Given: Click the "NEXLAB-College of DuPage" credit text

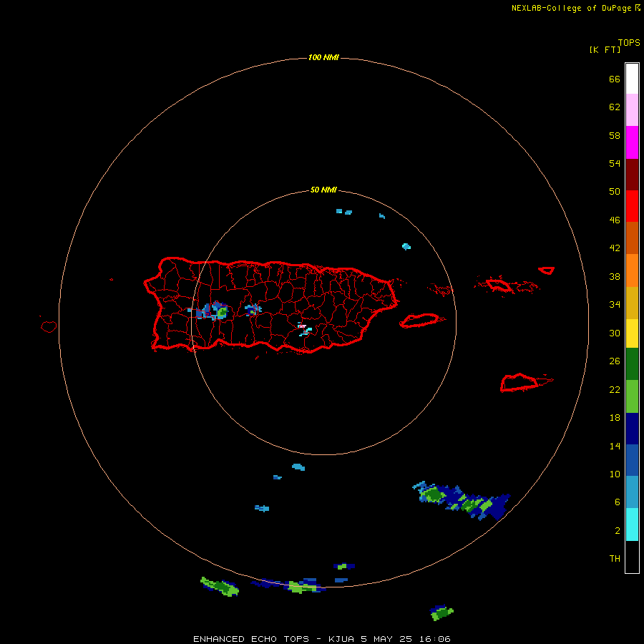Looking at the screenshot, I should pos(571,8).
